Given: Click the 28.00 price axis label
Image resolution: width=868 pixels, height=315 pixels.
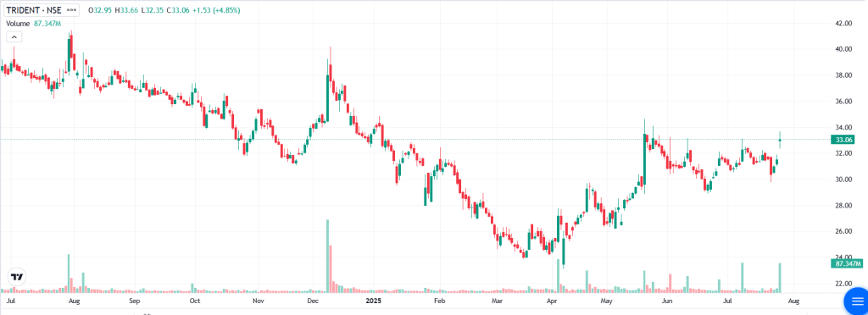Looking at the screenshot, I should click(843, 205).
